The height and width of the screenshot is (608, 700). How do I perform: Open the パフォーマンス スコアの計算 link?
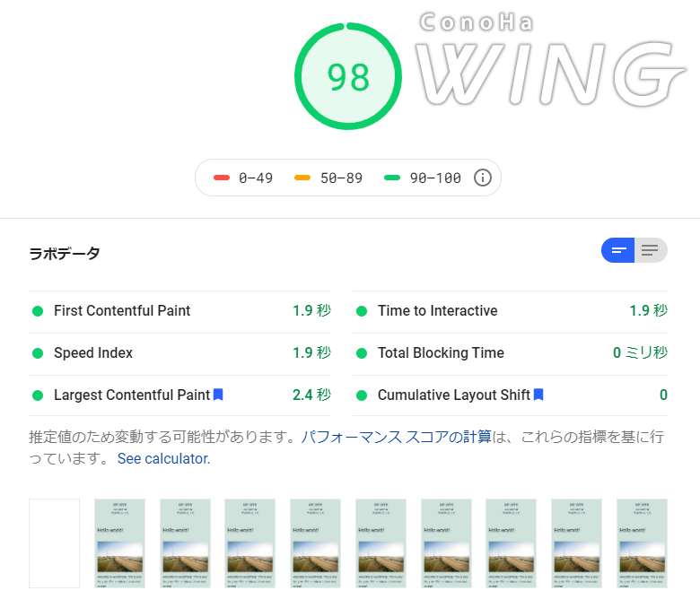pyautogui.click(x=396, y=437)
